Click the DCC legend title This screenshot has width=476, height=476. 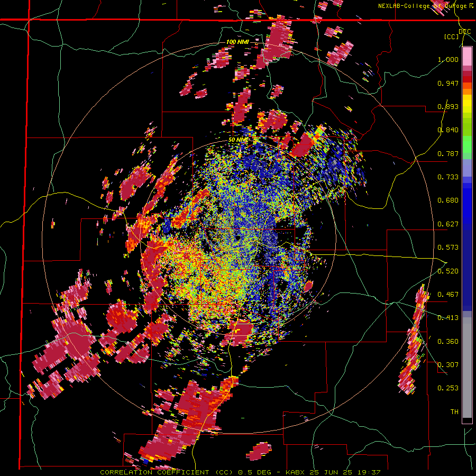[464, 31]
